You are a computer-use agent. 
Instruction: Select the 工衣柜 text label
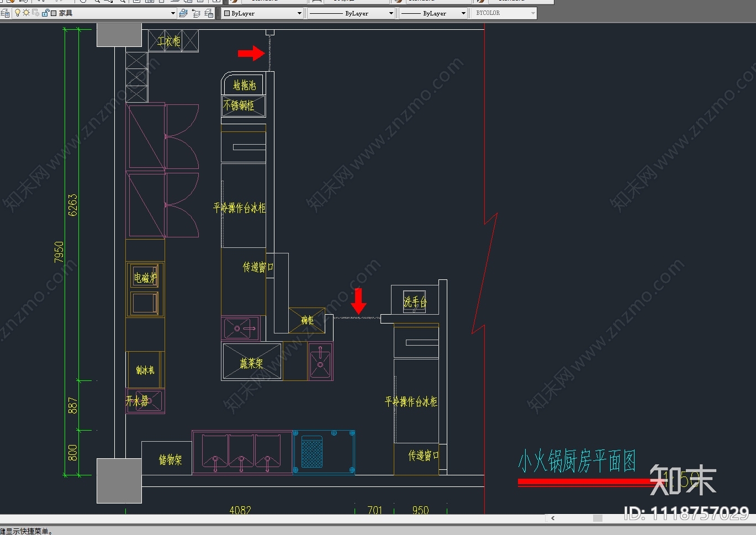pos(169,41)
